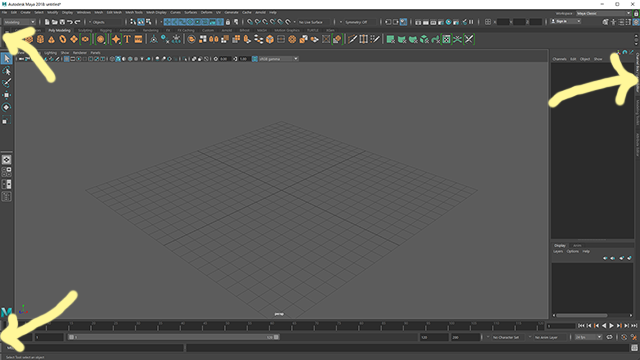
Task: Open the 24 fps frame rate dropdown
Action: click(588, 337)
